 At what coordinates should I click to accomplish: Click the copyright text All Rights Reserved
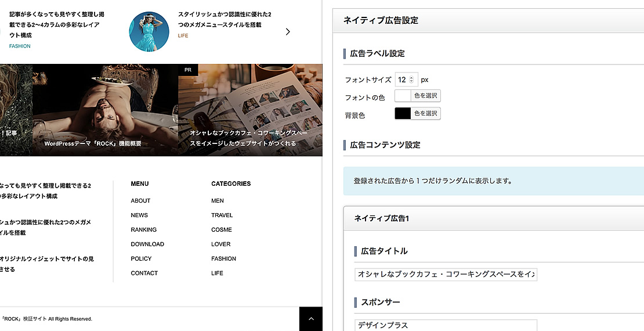(70, 319)
